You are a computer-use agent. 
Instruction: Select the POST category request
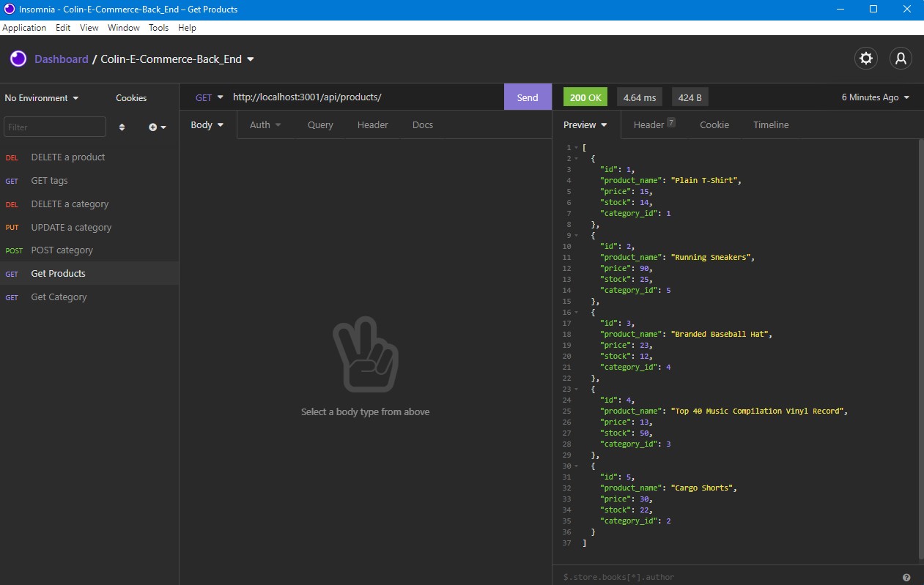[89, 250]
